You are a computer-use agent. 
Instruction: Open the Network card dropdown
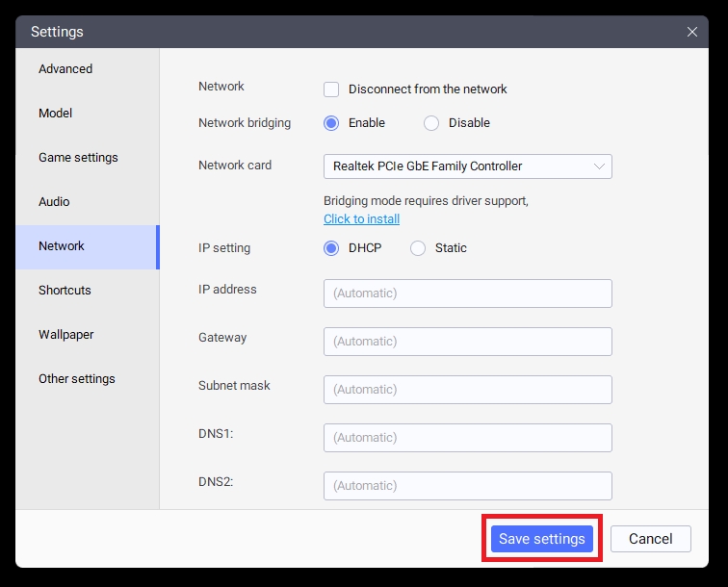[x=467, y=166]
